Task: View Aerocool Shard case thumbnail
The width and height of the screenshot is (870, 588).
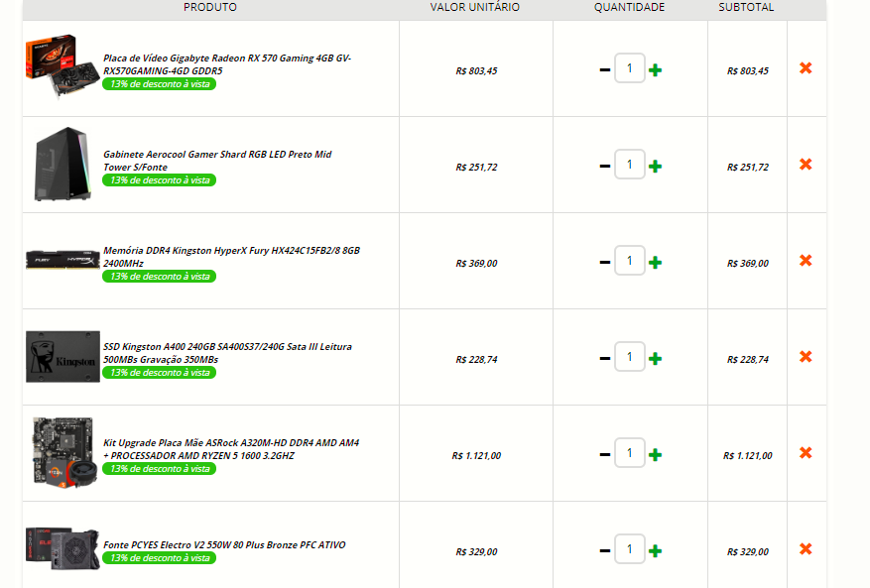Action: (62, 164)
